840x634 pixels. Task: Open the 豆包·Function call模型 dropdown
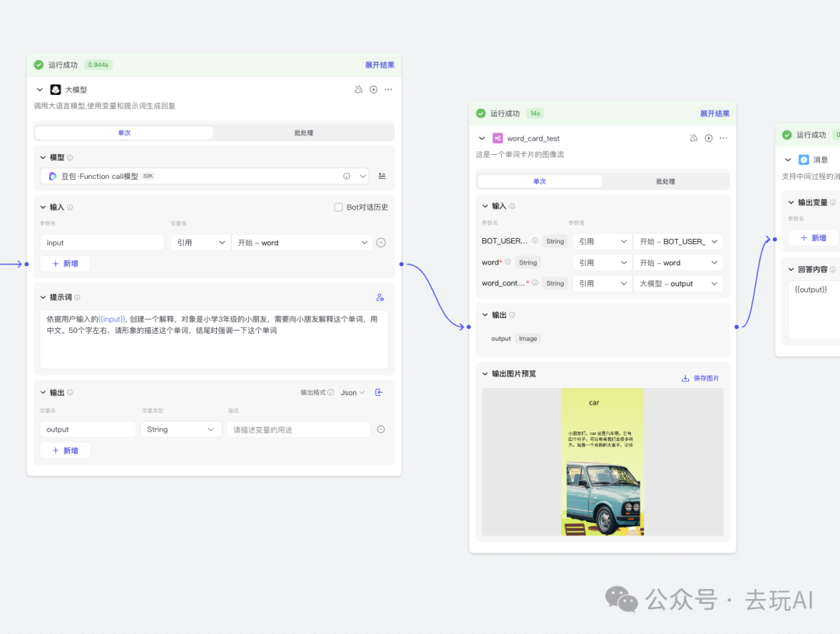click(204, 176)
